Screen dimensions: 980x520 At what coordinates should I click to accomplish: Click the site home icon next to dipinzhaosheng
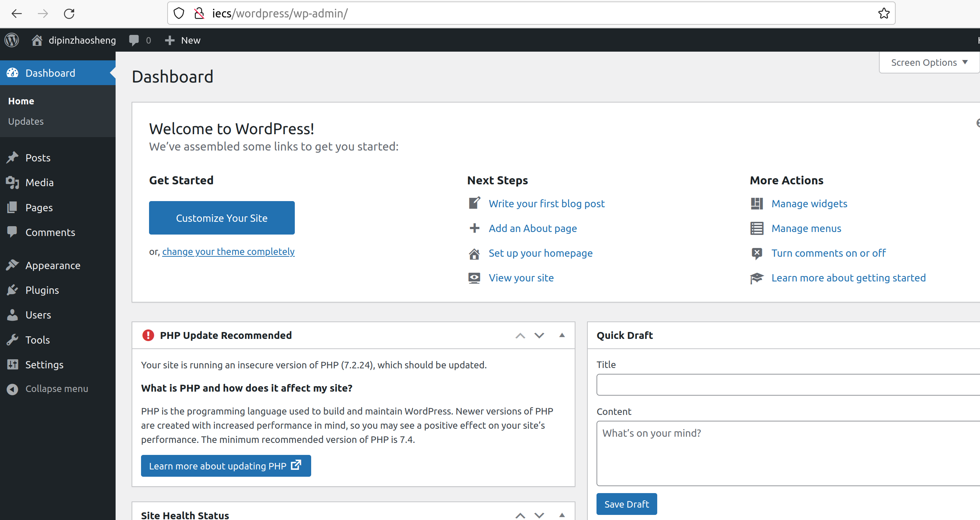coord(37,40)
